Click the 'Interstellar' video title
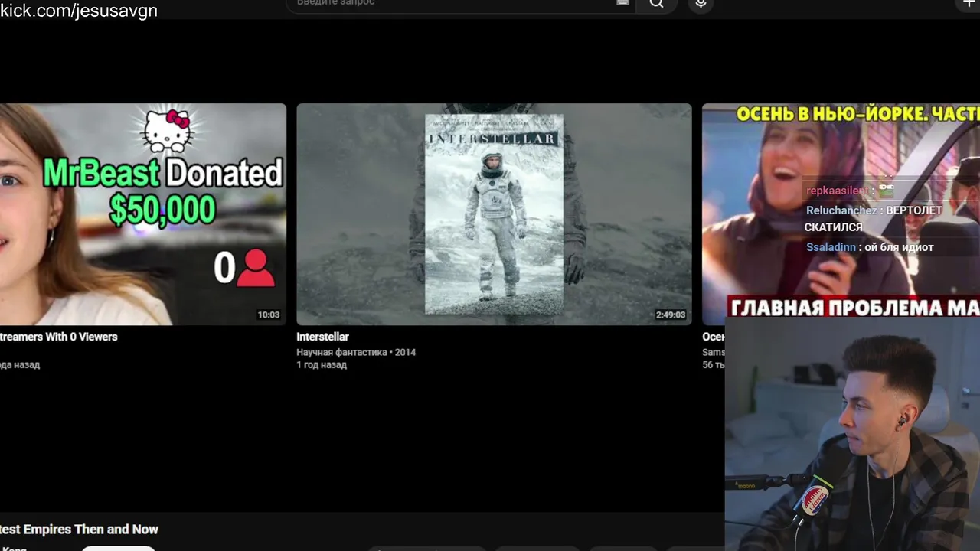This screenshot has height=551, width=980. pos(322,337)
